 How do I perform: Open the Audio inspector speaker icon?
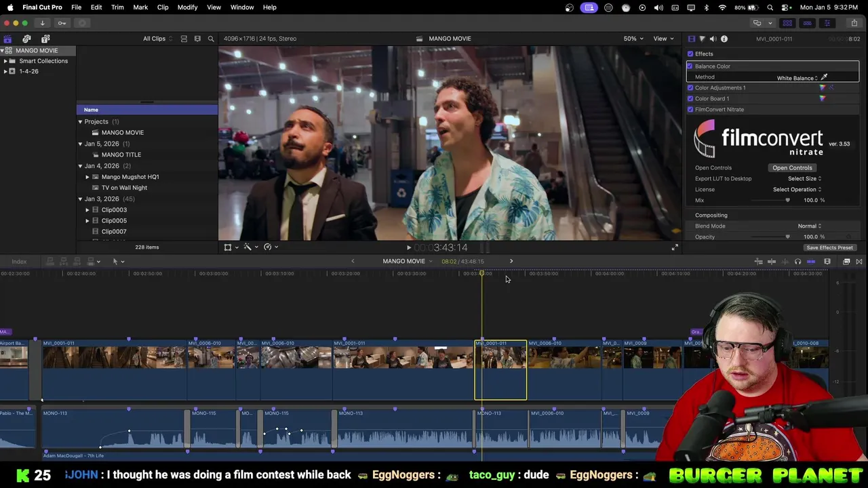coord(713,39)
